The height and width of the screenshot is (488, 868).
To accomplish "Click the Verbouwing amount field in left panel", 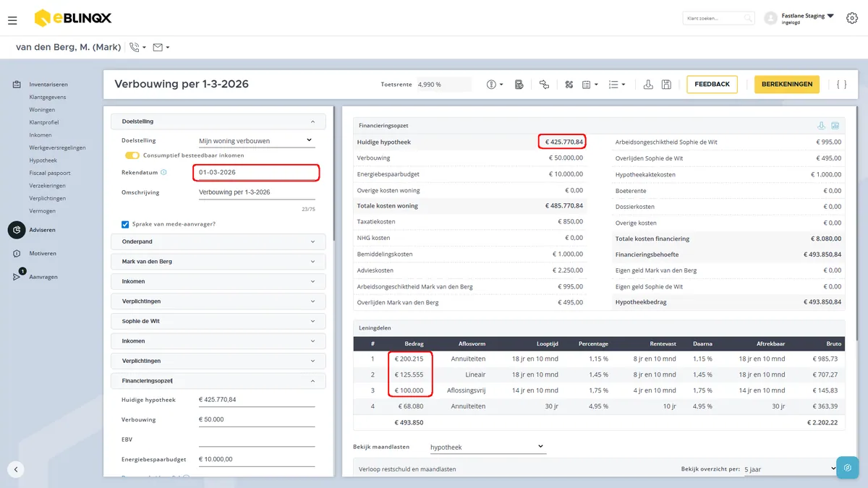I will click(256, 419).
